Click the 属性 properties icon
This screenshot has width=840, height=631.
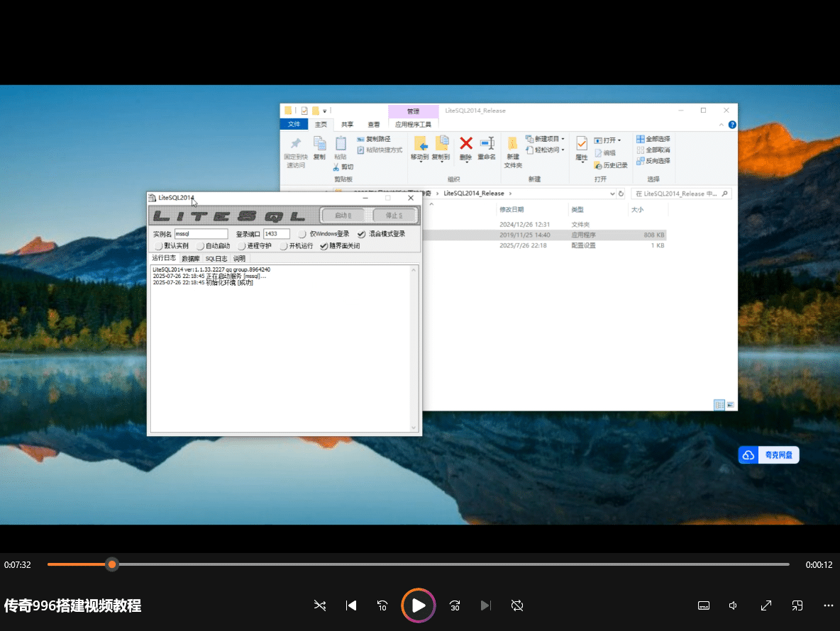(582, 144)
